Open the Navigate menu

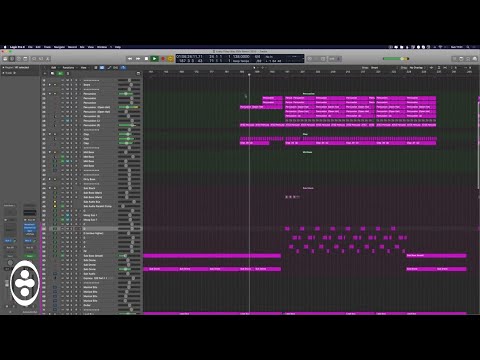[x=59, y=47]
